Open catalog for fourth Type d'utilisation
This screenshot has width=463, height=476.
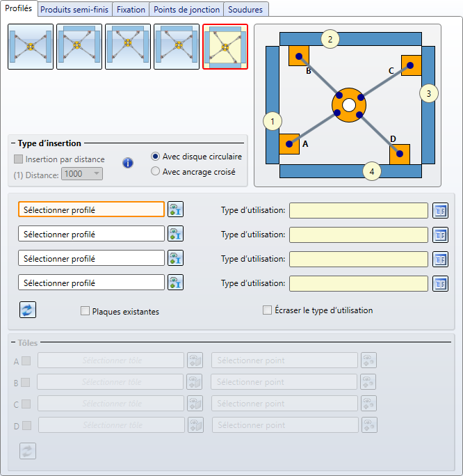click(440, 283)
